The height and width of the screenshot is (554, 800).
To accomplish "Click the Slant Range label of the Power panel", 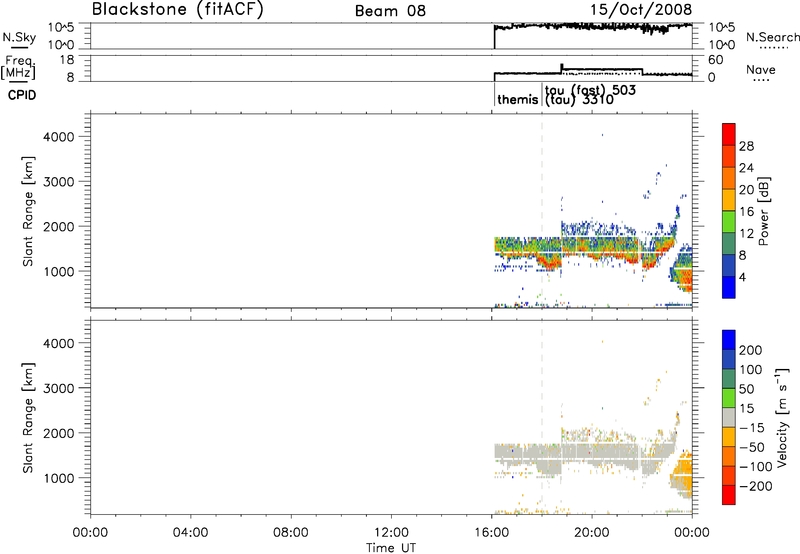I will coord(28,211).
